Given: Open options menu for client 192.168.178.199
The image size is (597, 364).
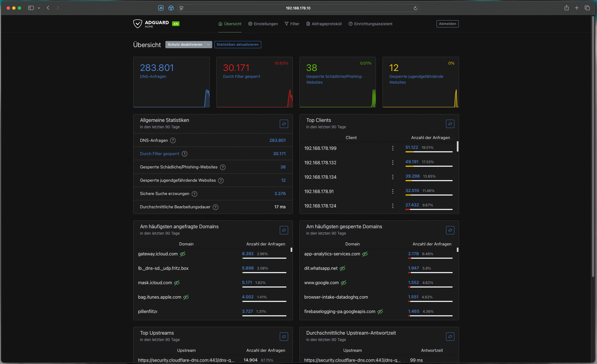Looking at the screenshot, I should tap(393, 148).
